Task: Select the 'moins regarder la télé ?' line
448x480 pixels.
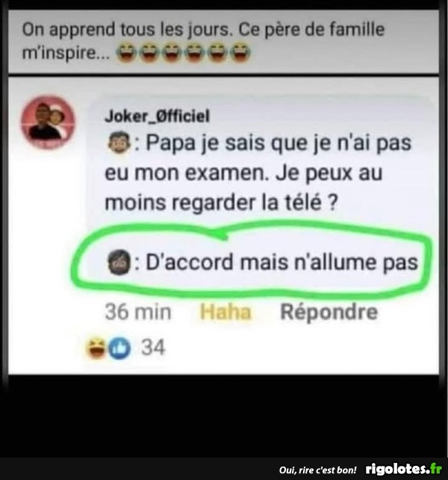Action: point(221,202)
